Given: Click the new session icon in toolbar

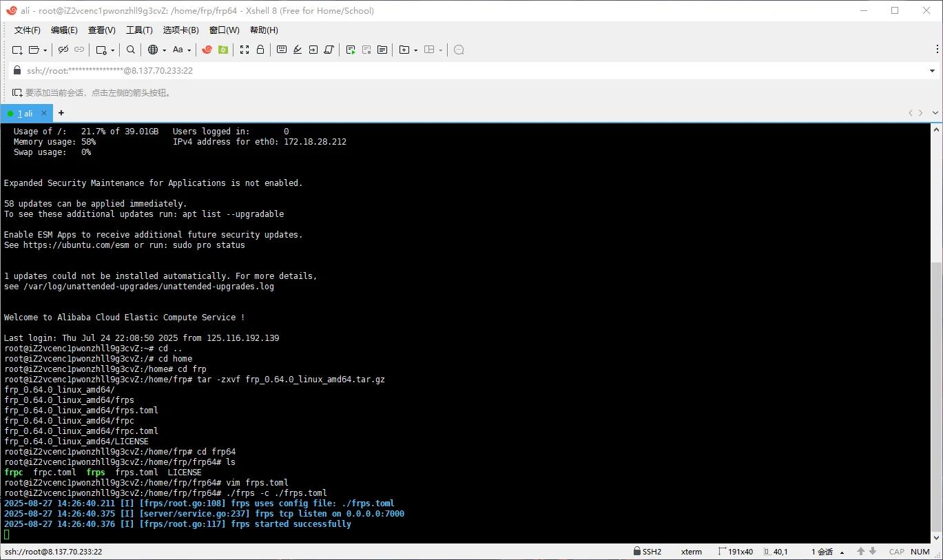Looking at the screenshot, I should point(17,50).
